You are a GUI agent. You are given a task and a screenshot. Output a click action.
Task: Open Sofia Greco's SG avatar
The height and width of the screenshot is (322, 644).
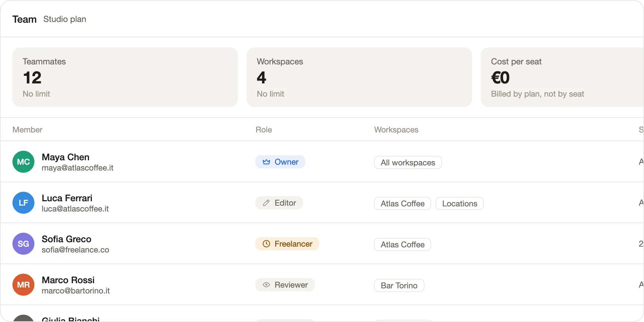(x=23, y=244)
